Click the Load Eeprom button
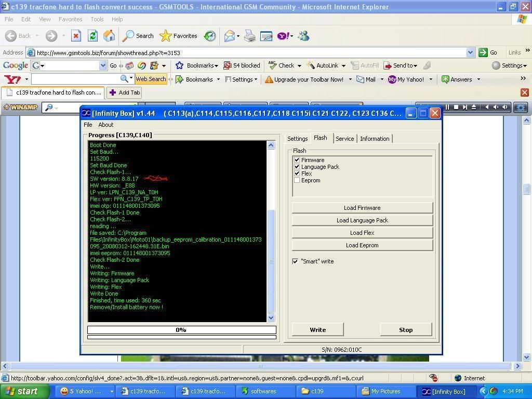Image resolution: width=532 pixels, height=399 pixels. [362, 245]
